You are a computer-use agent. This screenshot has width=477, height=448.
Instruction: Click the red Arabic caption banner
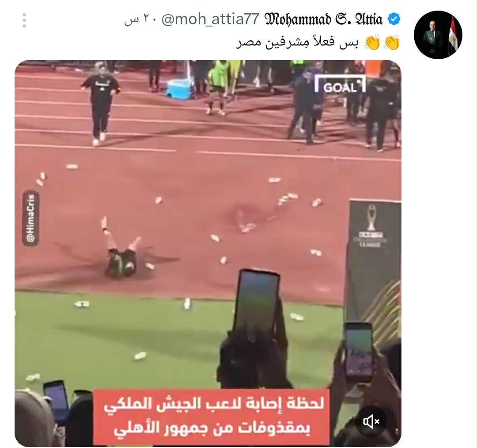tap(211, 416)
